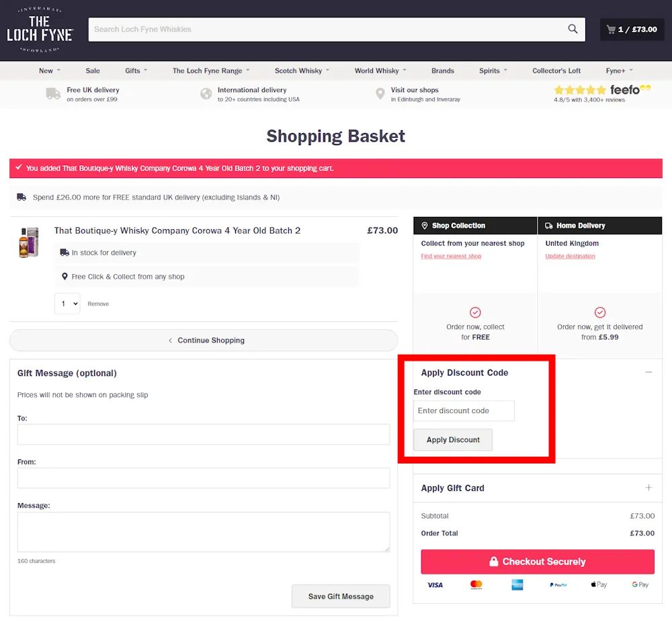The image size is (672, 624).
Task: Focus the gift message To field
Action: coord(204,435)
